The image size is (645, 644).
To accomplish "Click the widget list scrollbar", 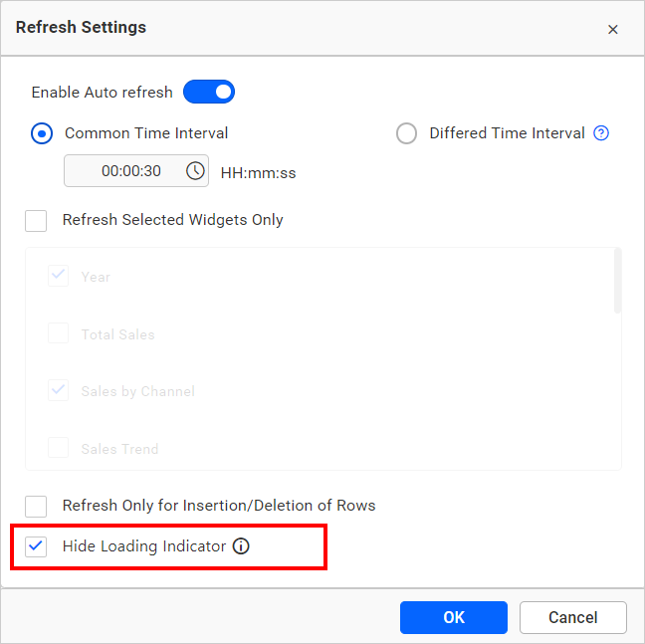I will [x=618, y=282].
